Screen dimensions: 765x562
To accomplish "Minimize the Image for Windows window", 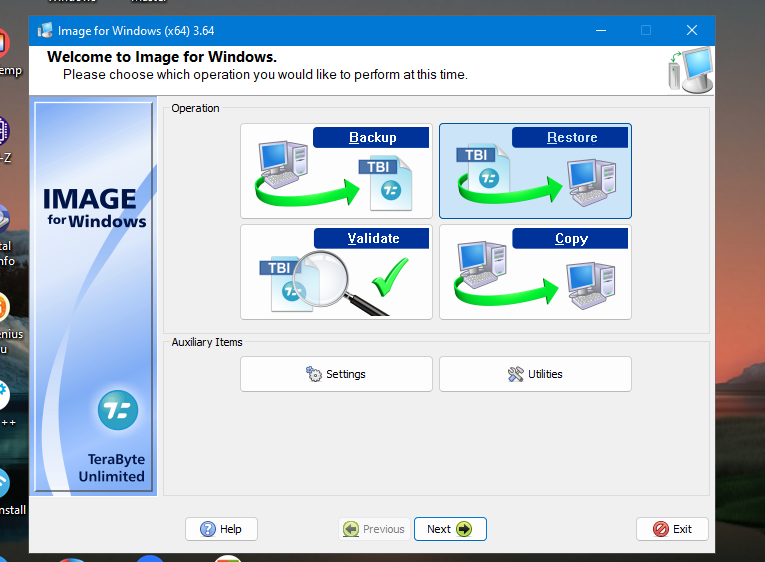I will pos(601,30).
